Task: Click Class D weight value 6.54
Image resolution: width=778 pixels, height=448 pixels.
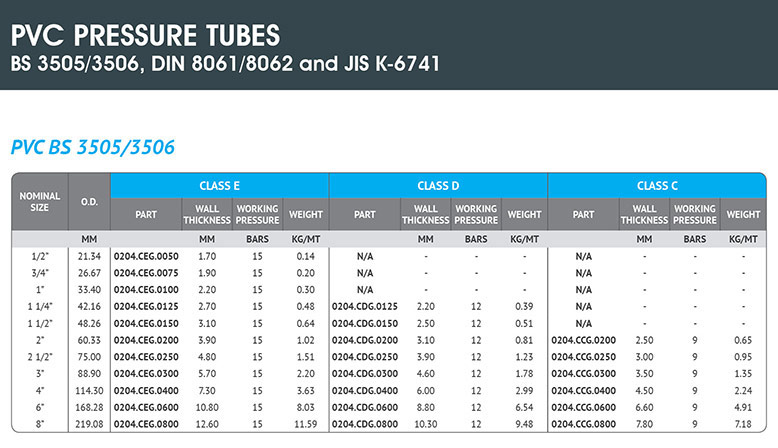Action: 524,407
